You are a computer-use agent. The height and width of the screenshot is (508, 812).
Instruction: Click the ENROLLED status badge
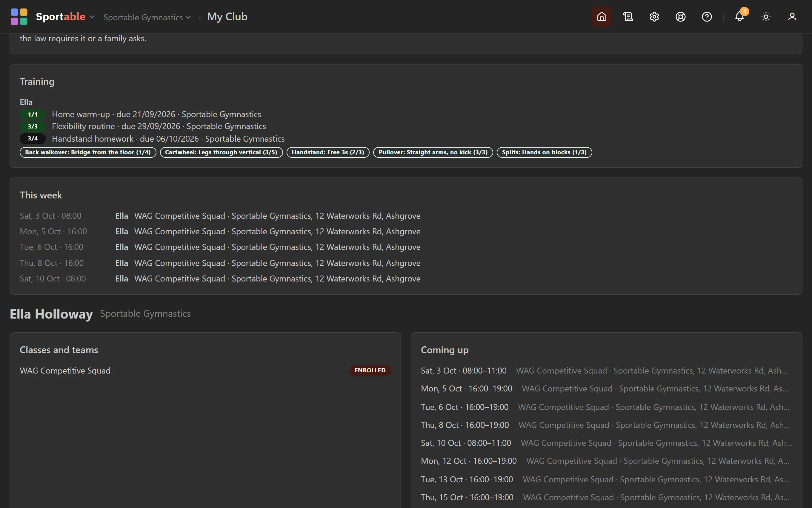point(370,370)
